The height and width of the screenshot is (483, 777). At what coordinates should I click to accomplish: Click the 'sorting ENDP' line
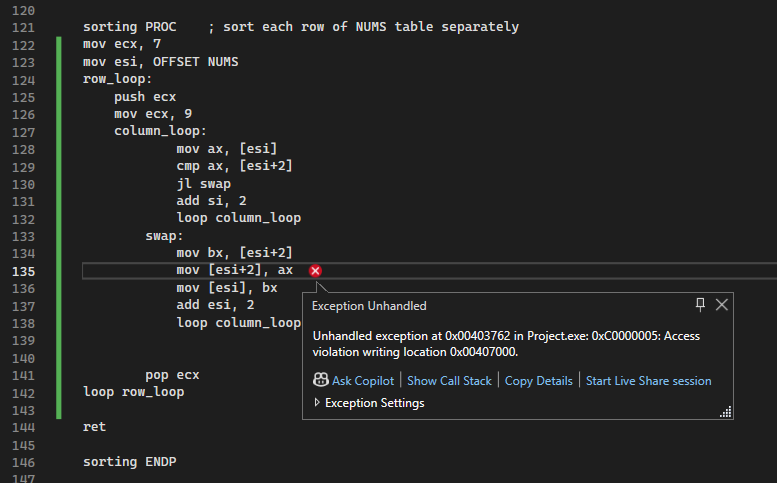129,462
